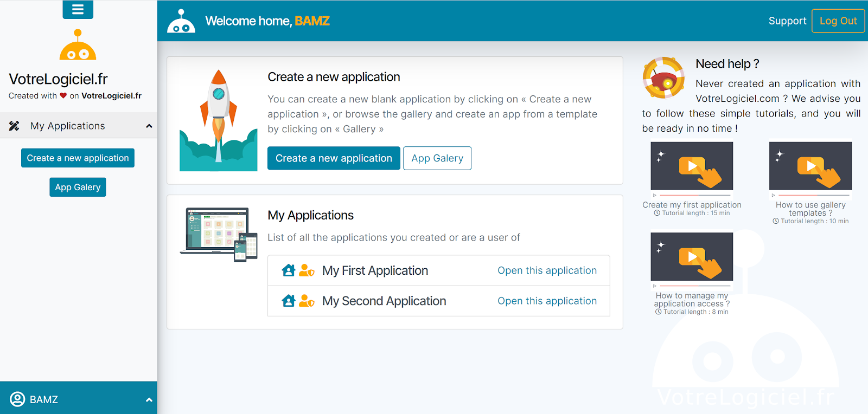Click App Galery button in main panel
This screenshot has height=414, width=868.
pos(437,158)
